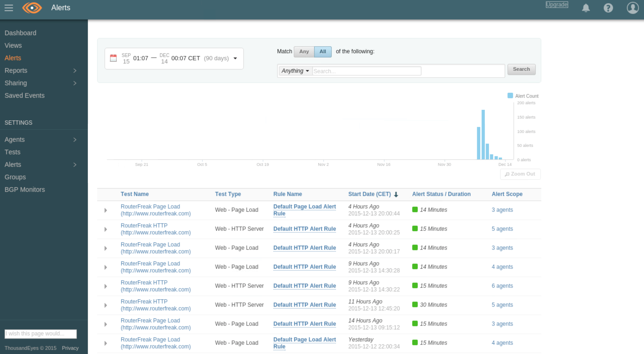This screenshot has height=354, width=644.
Task: Expand the first RouterFreak Page Load alert row
Action: [x=105, y=210]
